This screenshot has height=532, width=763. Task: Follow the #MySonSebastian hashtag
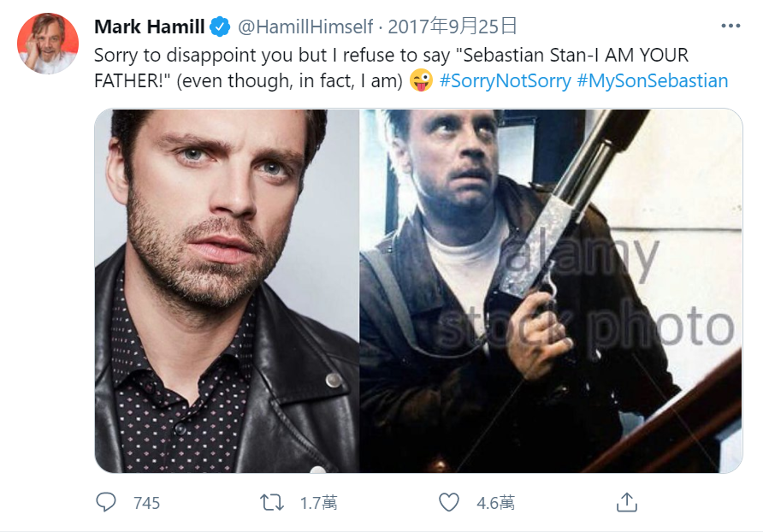click(653, 81)
